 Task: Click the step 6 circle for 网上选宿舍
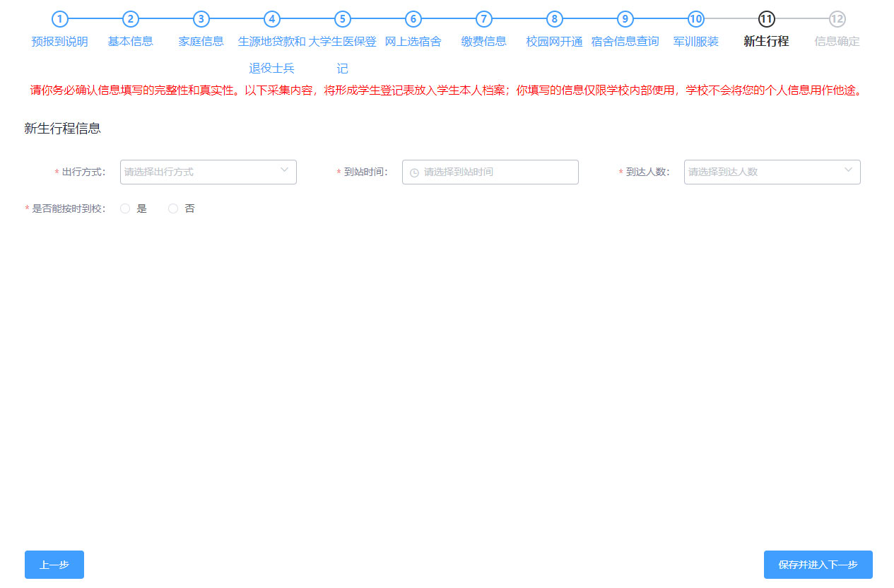tap(413, 19)
